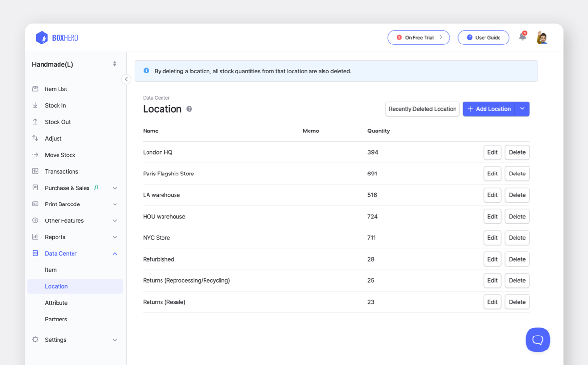Image resolution: width=588 pixels, height=365 pixels.
Task: Open Move Stock from the sidebar
Action: [x=59, y=155]
